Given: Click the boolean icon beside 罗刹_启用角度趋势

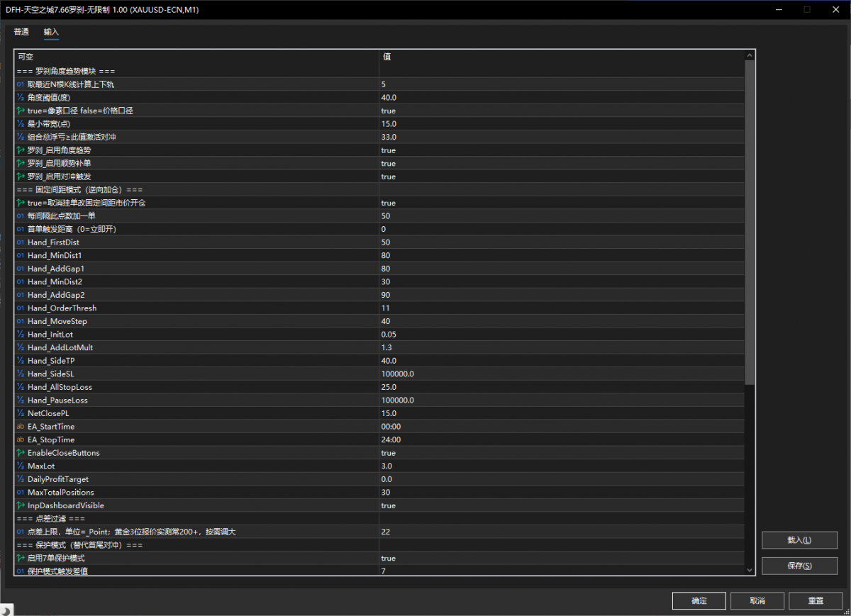Looking at the screenshot, I should tap(21, 150).
